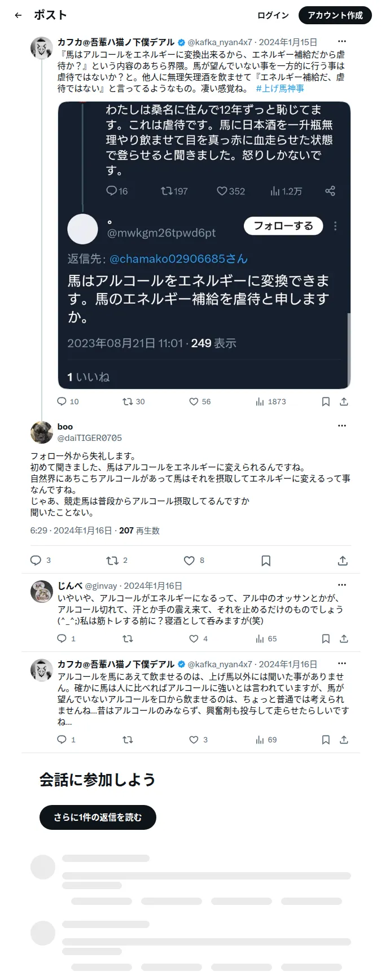Open more menu on boo's post
Image resolution: width=381 pixels, height=980 pixels.
coord(342,426)
